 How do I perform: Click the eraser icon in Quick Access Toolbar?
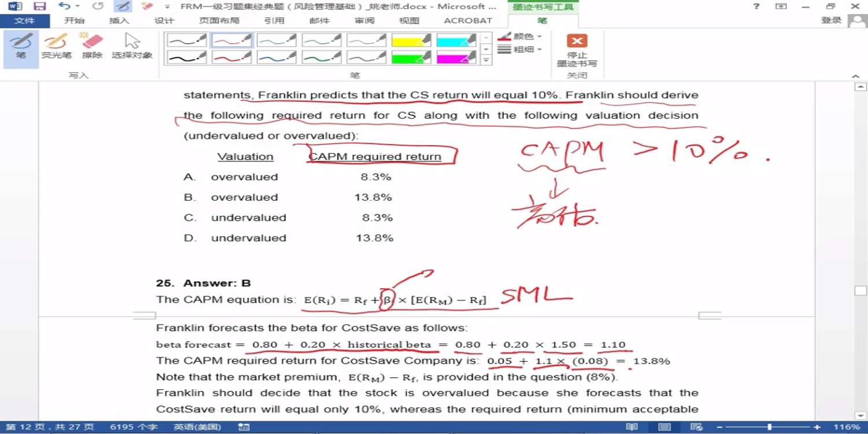pyautogui.click(x=147, y=6)
